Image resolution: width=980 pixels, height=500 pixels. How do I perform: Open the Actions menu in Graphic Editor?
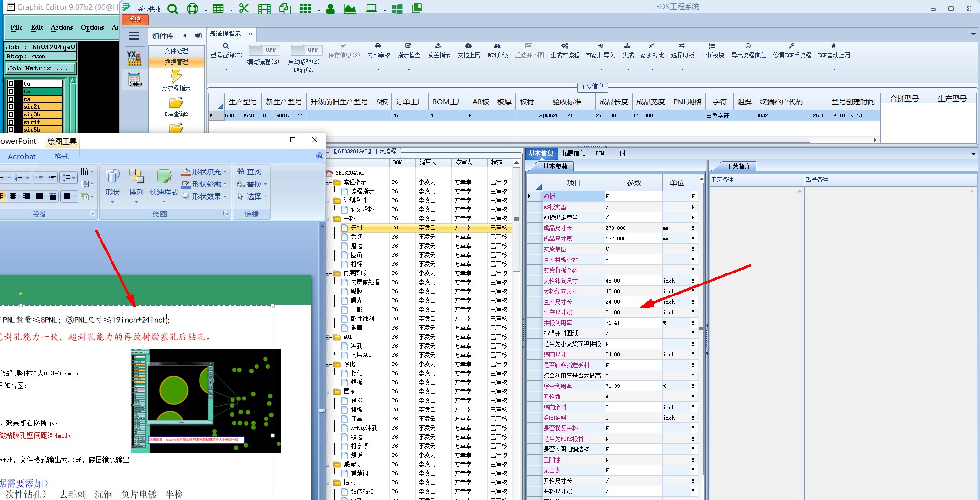(62, 28)
